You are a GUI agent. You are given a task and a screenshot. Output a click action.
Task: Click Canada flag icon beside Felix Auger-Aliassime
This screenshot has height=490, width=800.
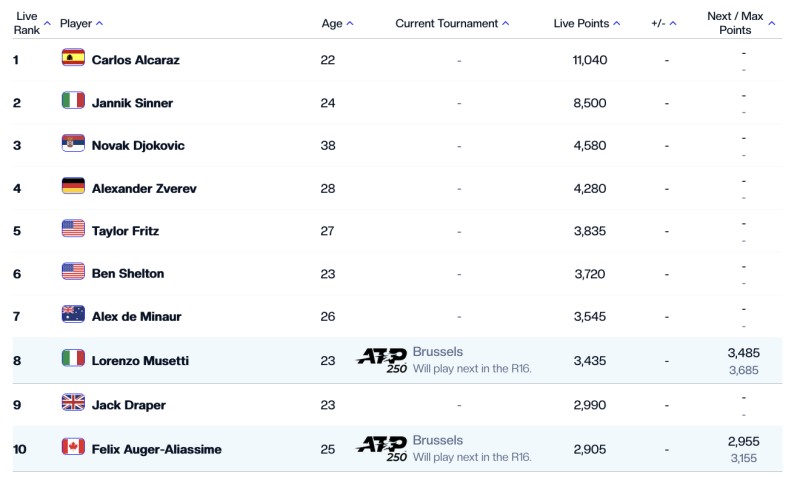73,447
